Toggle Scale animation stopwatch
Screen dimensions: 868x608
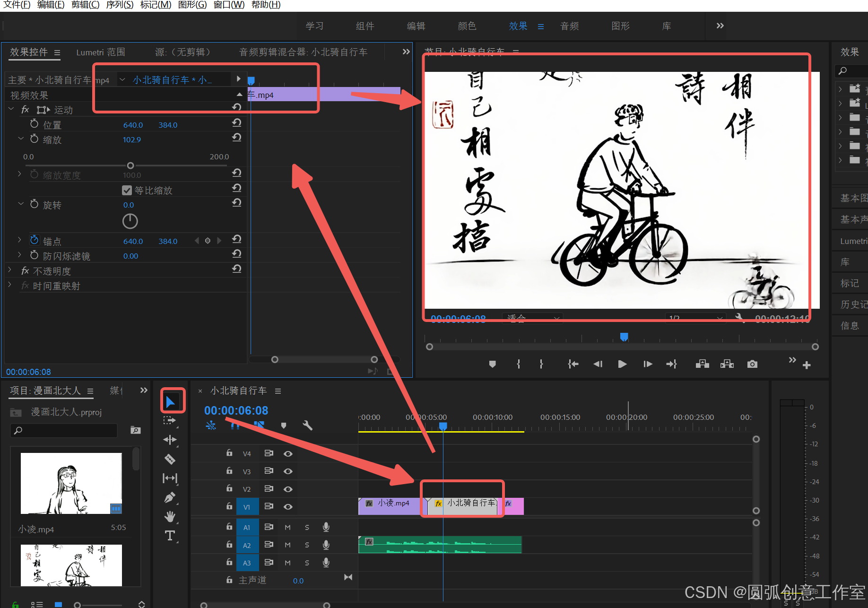(34, 139)
